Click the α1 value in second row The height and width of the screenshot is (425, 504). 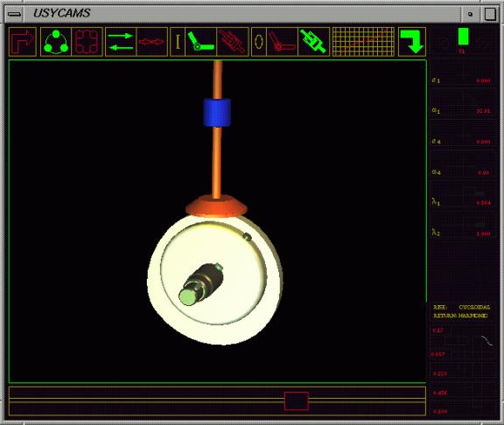pos(483,111)
